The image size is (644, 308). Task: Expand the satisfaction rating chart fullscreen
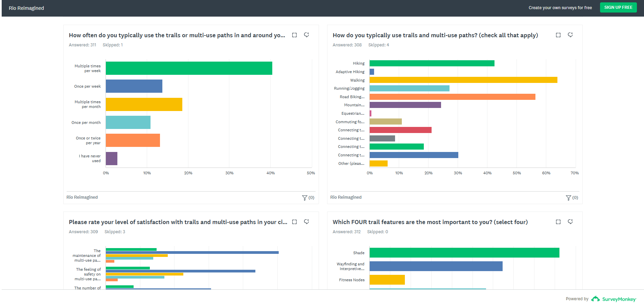[294, 222]
